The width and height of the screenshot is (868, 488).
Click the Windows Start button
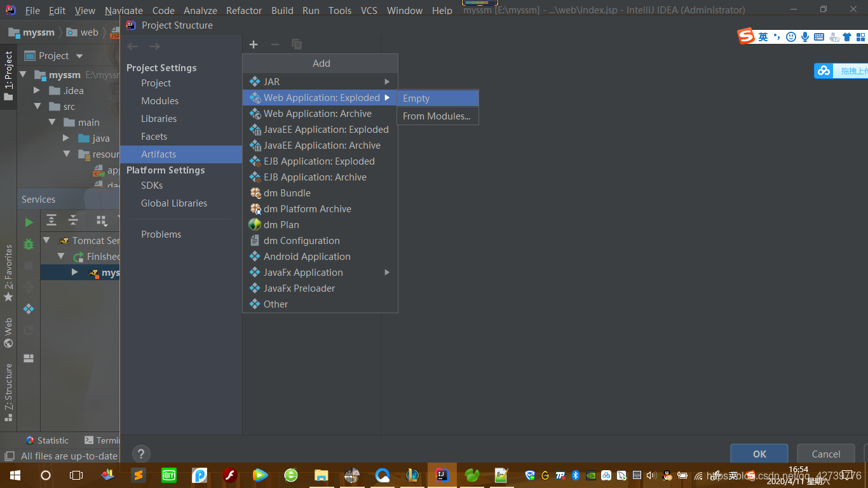click(15, 475)
